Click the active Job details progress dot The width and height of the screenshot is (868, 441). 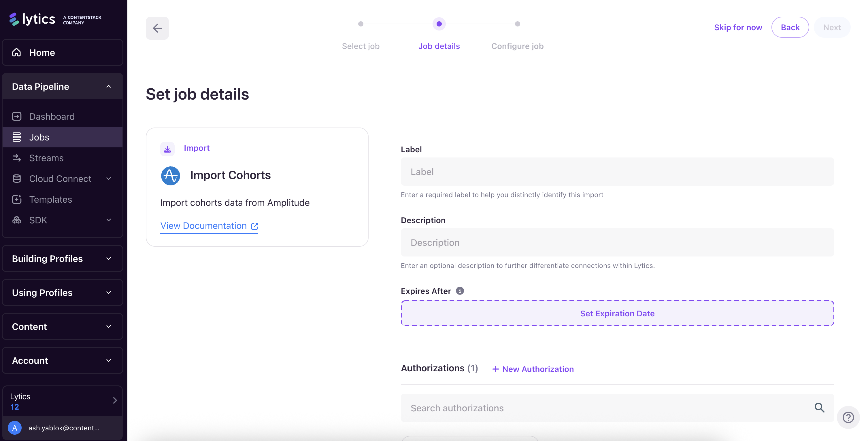point(439,24)
